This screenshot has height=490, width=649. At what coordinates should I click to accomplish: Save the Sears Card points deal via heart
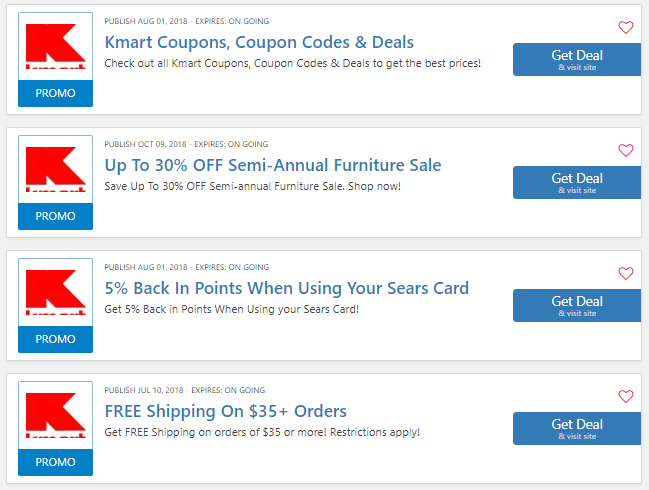coord(625,273)
